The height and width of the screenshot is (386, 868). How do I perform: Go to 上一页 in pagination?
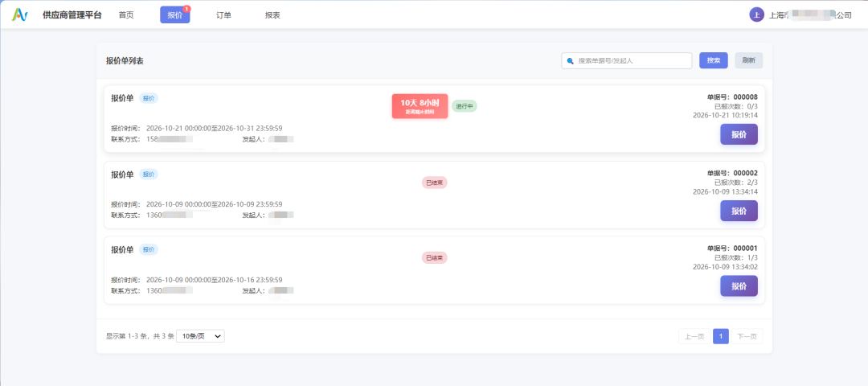pos(694,336)
